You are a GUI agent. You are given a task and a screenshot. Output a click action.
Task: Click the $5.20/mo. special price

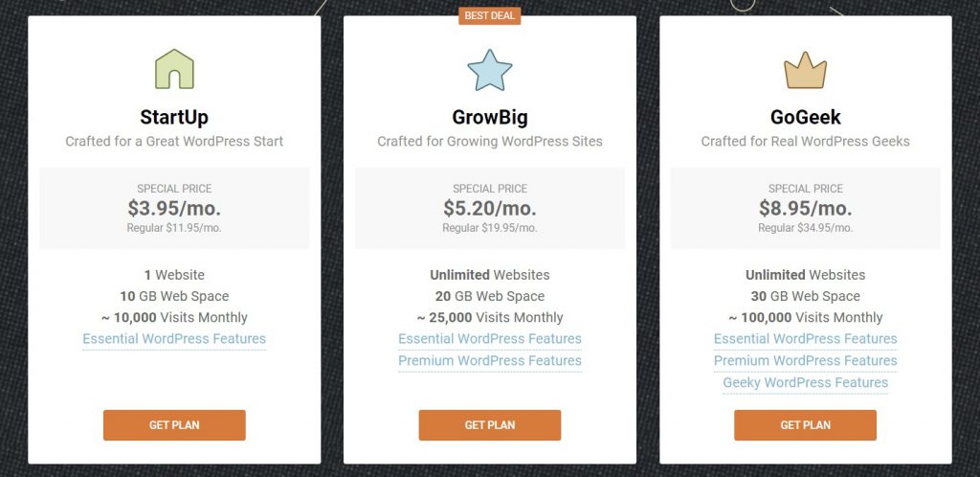tap(490, 208)
